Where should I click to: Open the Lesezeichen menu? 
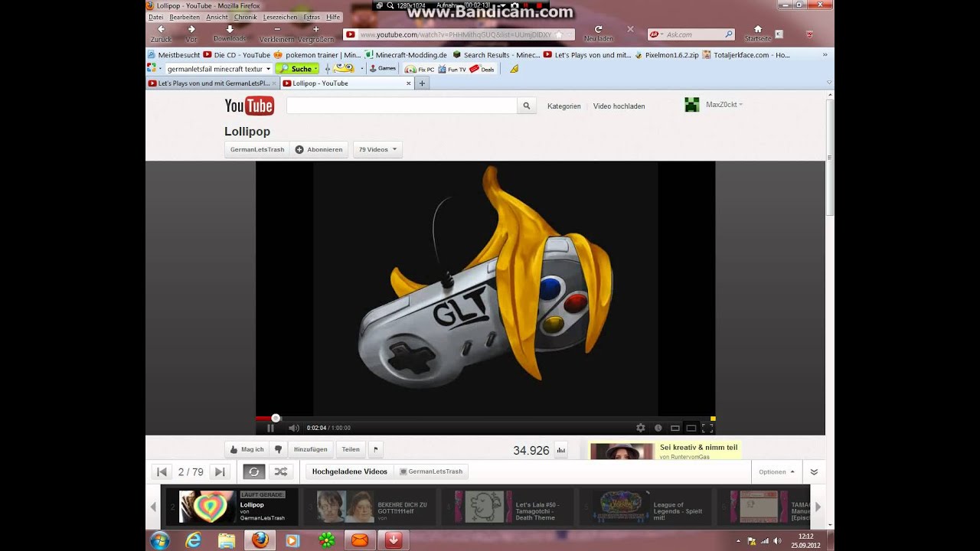coord(280,17)
